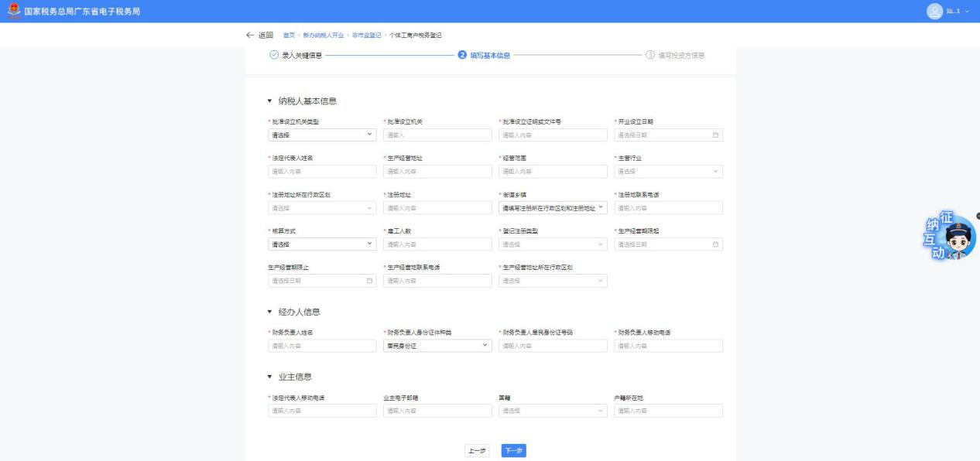This screenshot has width=980, height=461.
Task: Click the user avatar icon in header
Action: point(935,11)
